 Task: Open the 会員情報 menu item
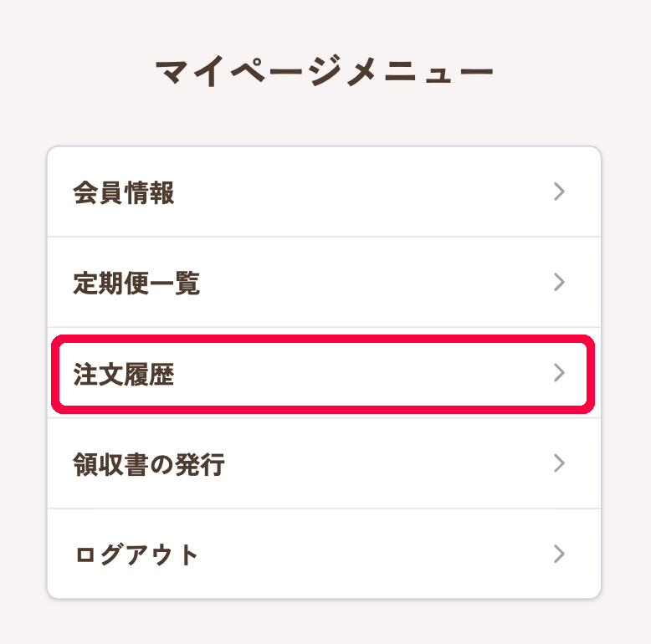pyautogui.click(x=324, y=192)
